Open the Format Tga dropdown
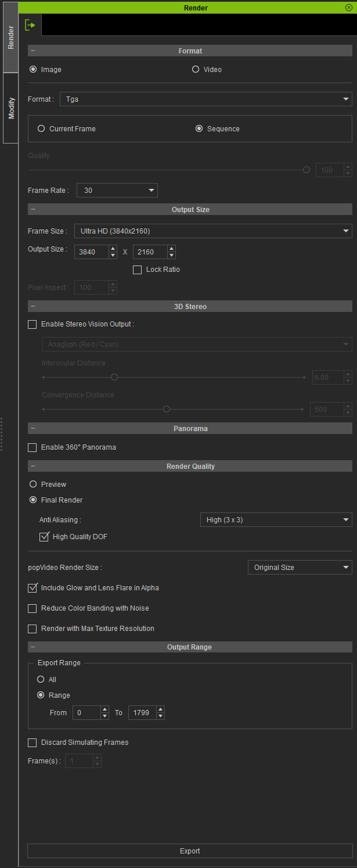Image resolution: width=357 pixels, height=868 pixels. tap(205, 99)
